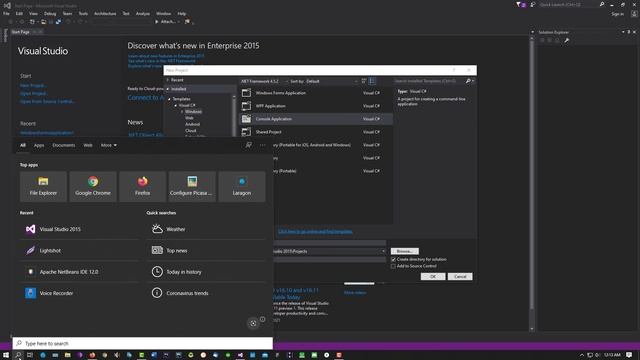
Task: Click the OK button in New Project
Action: [433, 276]
